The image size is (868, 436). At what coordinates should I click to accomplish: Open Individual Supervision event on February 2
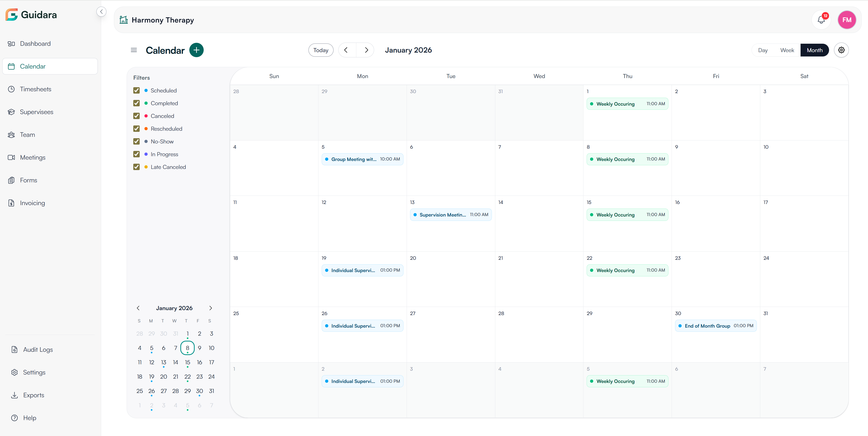click(362, 381)
